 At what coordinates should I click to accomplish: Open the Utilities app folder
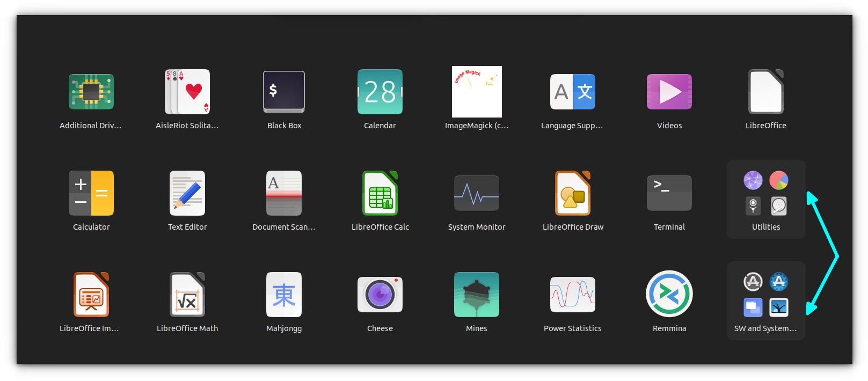point(766,199)
